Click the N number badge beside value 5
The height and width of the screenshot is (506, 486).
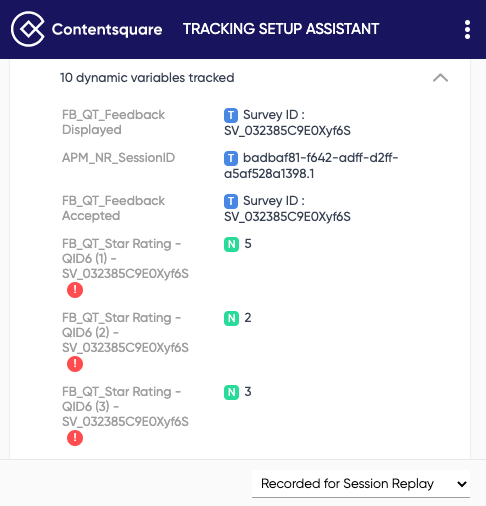click(x=231, y=244)
